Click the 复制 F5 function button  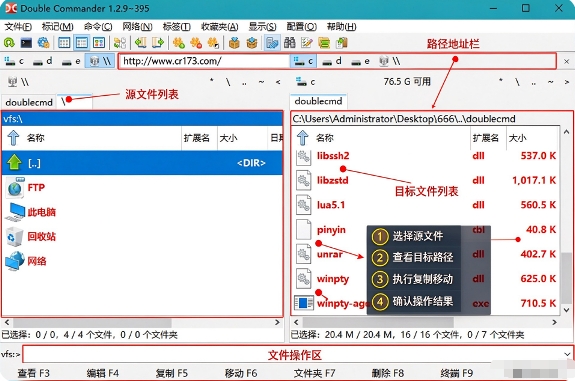point(172,373)
